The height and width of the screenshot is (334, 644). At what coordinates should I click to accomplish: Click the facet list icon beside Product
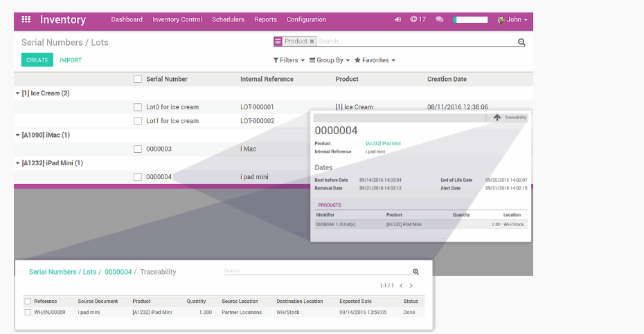pos(278,41)
